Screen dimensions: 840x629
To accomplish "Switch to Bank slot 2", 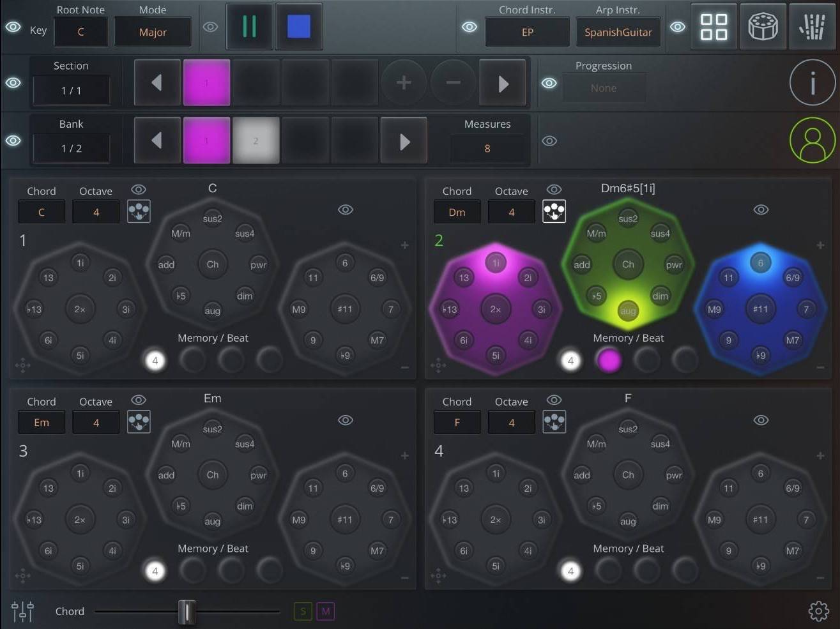I will point(256,140).
